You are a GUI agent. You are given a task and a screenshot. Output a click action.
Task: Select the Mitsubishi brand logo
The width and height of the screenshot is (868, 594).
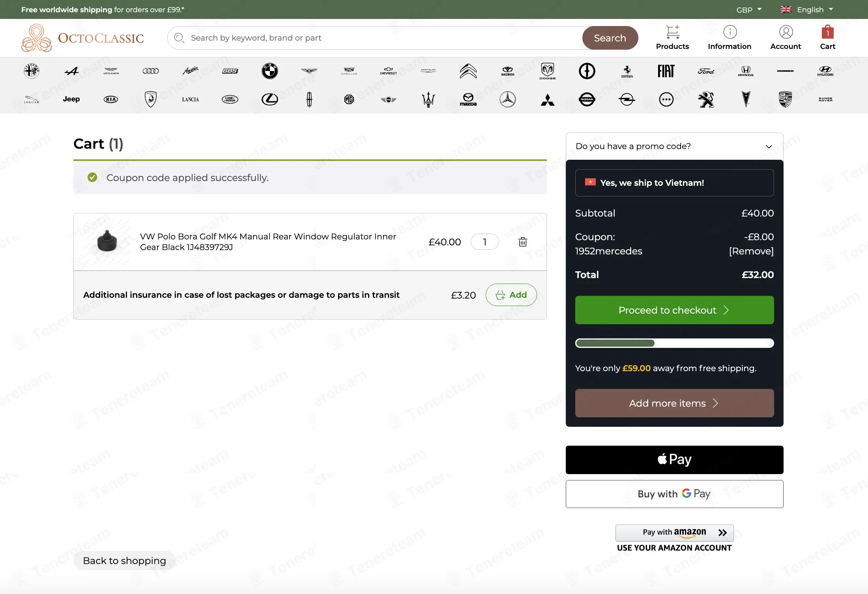pyautogui.click(x=548, y=100)
